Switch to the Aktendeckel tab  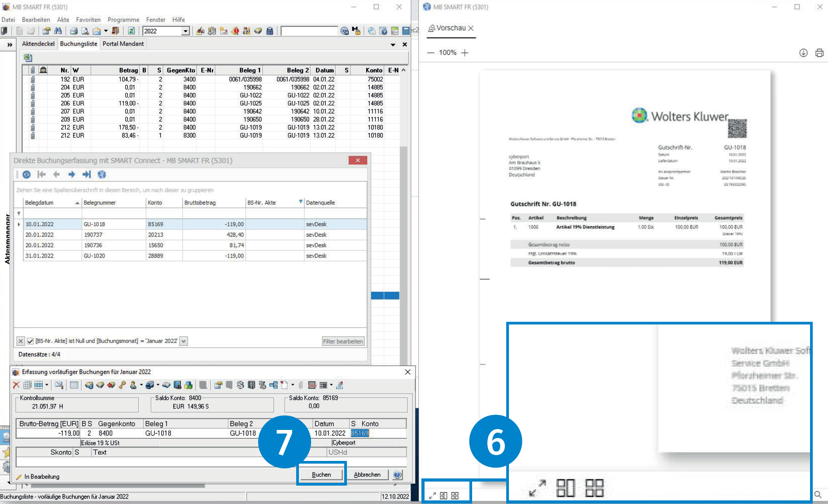(x=38, y=44)
